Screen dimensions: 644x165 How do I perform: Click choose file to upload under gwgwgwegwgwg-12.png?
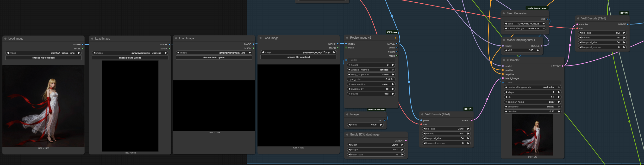coord(299,57)
